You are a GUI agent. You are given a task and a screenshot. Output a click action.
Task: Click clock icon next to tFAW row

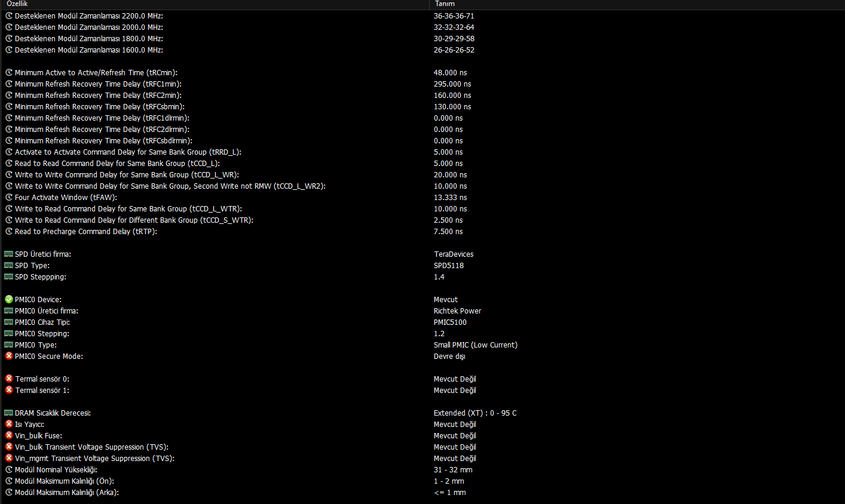(9, 198)
